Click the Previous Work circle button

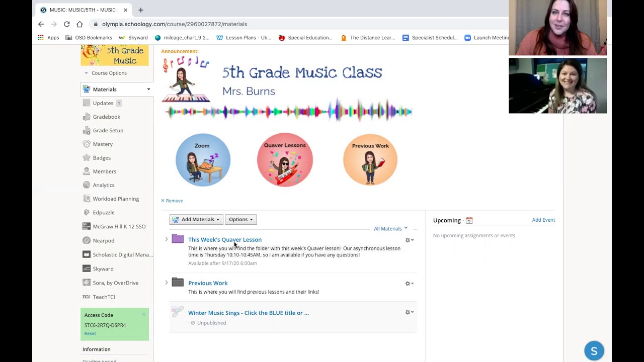(370, 160)
